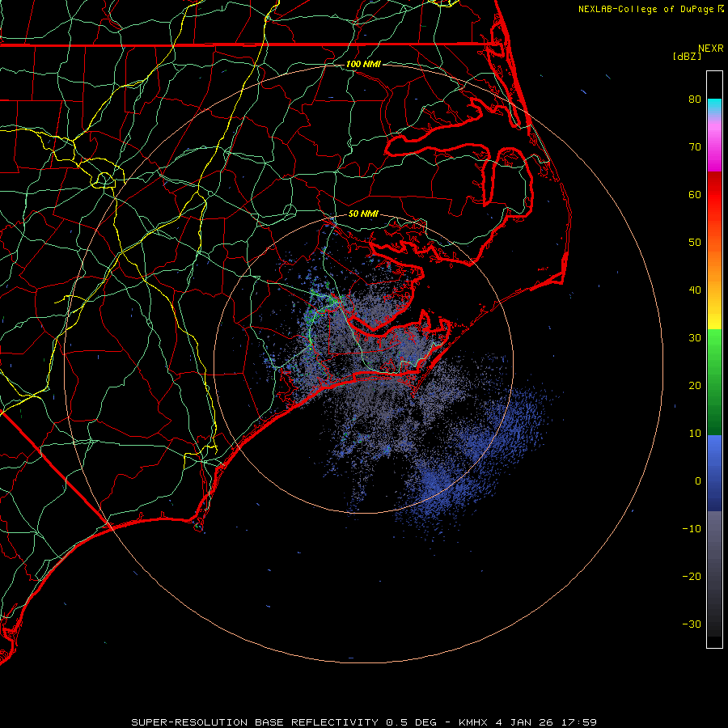Screen dimensions: 728x728
Task: Click the 10 dBZ scale value
Action: pos(695,434)
